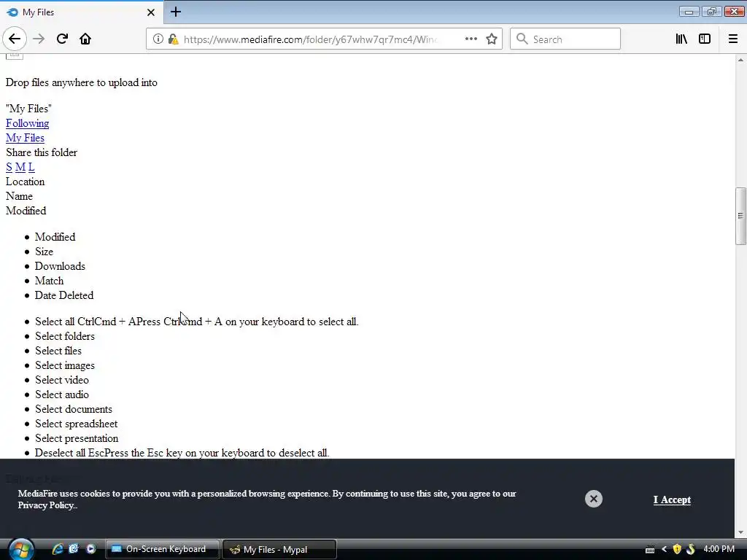Click the 4:00 PM system clock
Viewport: 747px width, 560px height.
point(719,549)
